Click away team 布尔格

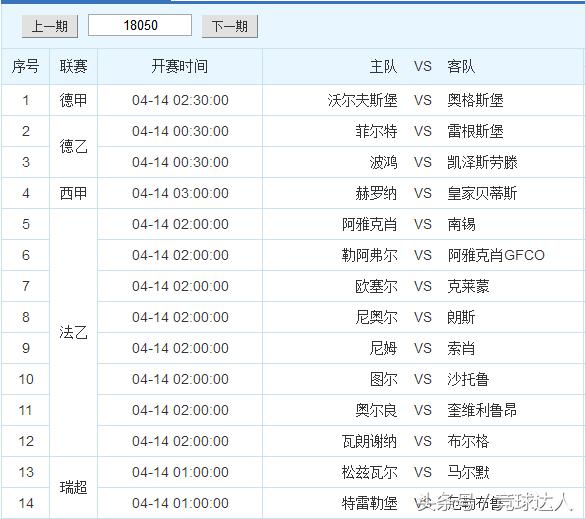(468, 441)
